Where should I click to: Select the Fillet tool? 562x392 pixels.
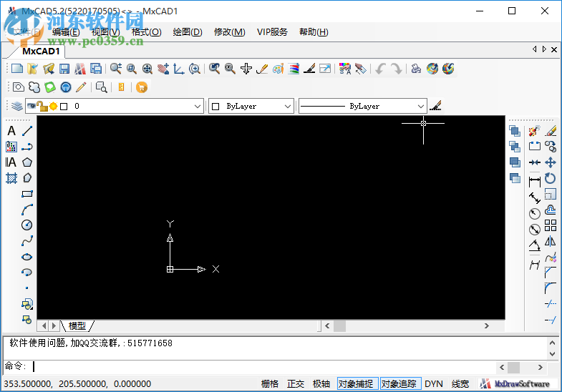(x=550, y=288)
